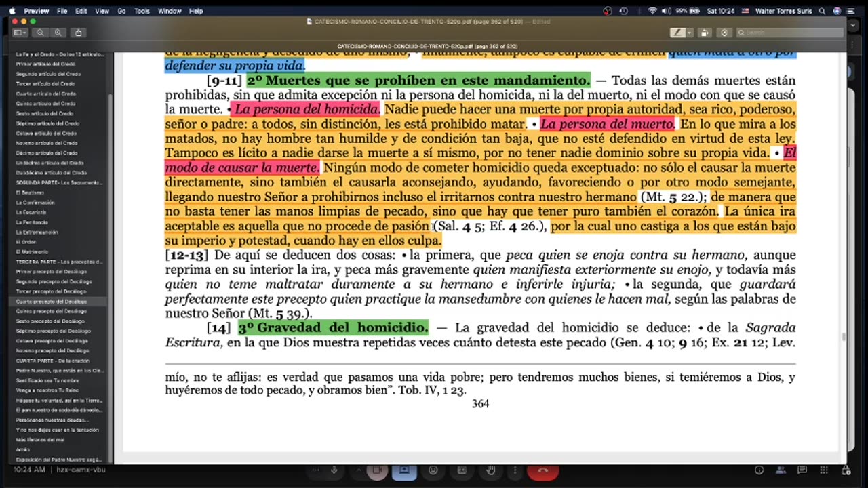Click the host controls lock icon

(845, 470)
